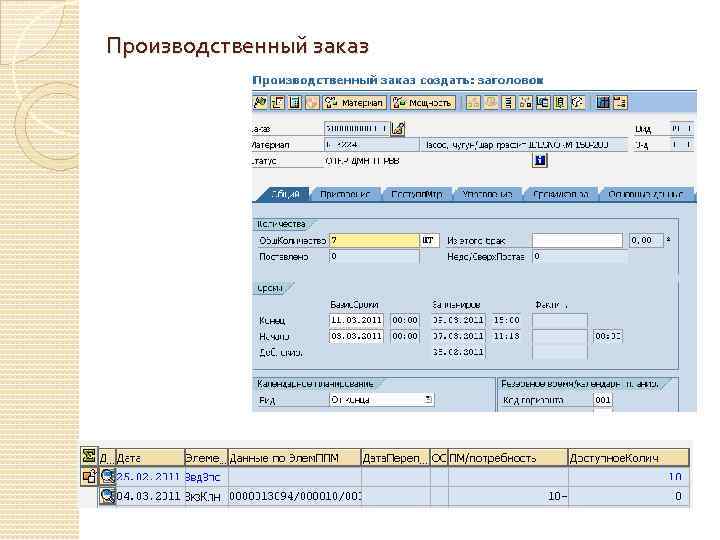Click the scheduling icon beside the green flag

pyautogui.click(x=277, y=102)
